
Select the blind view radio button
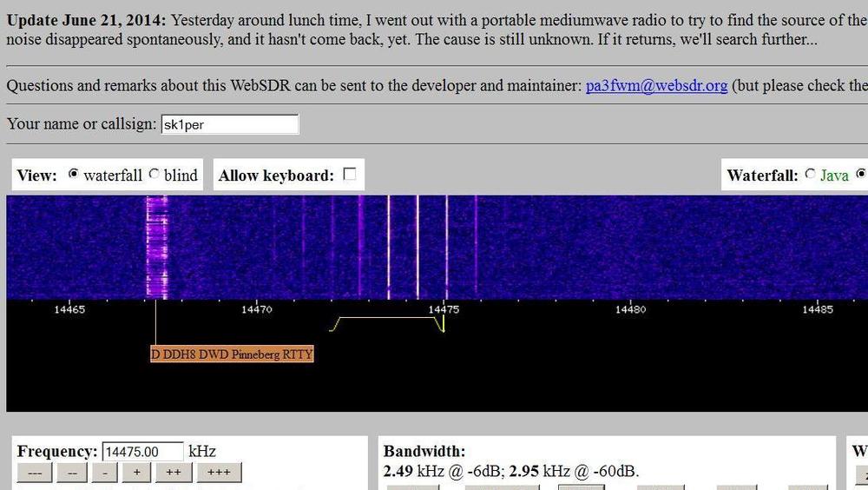click(x=155, y=174)
